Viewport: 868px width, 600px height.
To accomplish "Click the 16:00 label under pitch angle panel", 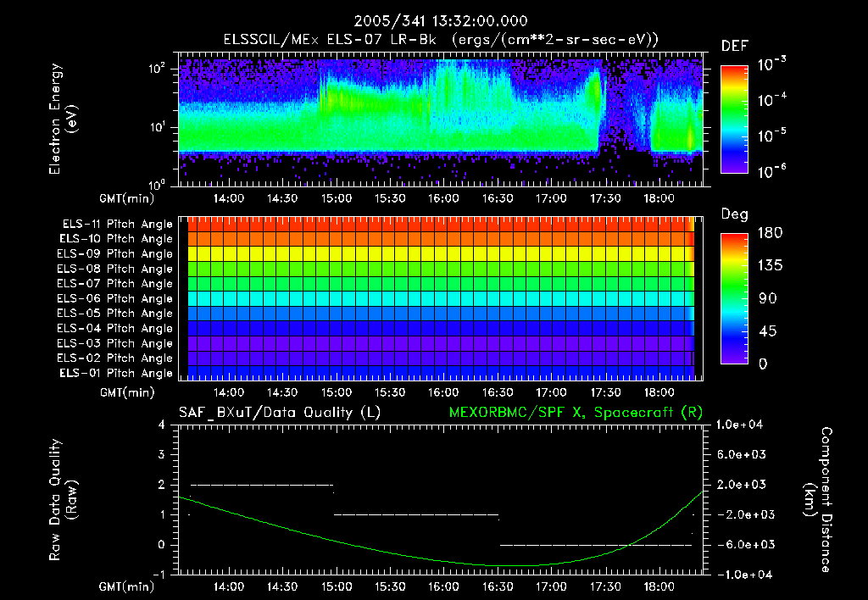I will point(444,392).
